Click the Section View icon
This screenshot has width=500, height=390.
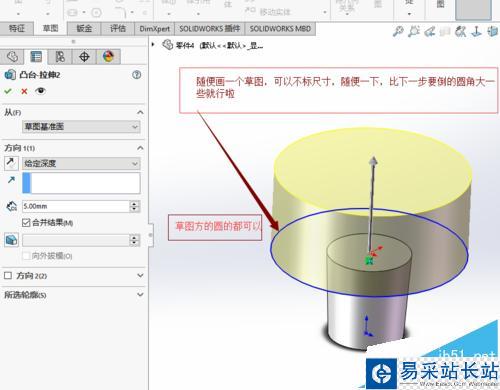pos(445,32)
